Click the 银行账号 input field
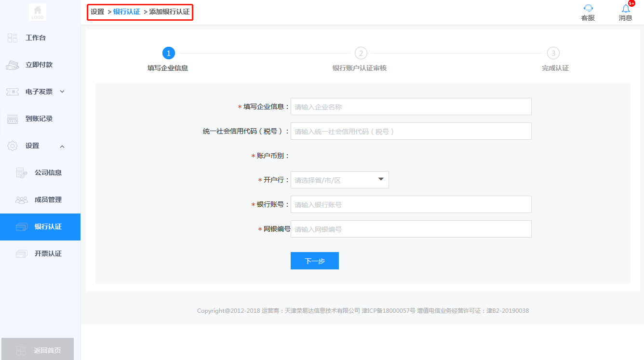 pyautogui.click(x=411, y=204)
